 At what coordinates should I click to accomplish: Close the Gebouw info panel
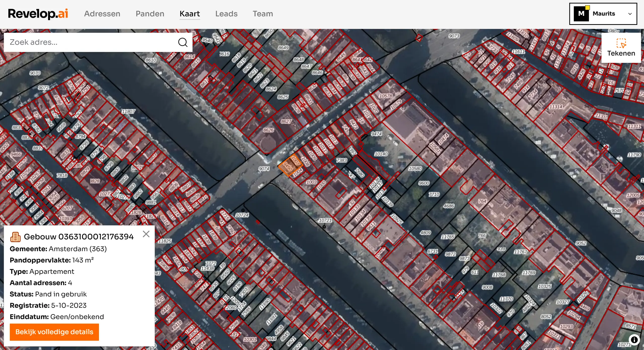(x=146, y=234)
